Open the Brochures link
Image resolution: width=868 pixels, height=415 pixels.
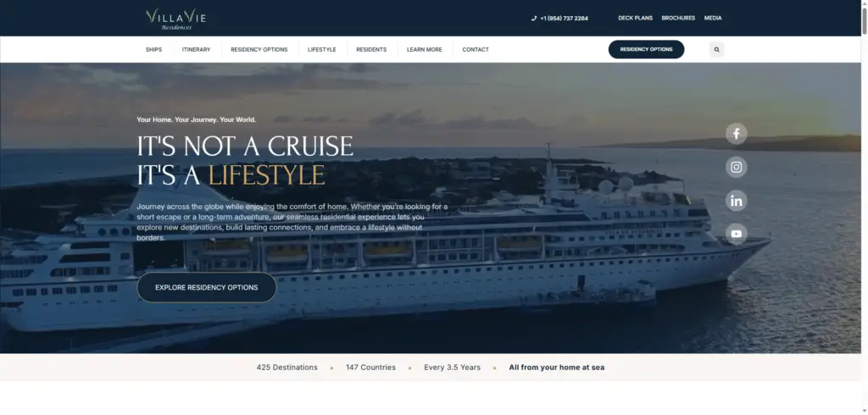point(678,19)
